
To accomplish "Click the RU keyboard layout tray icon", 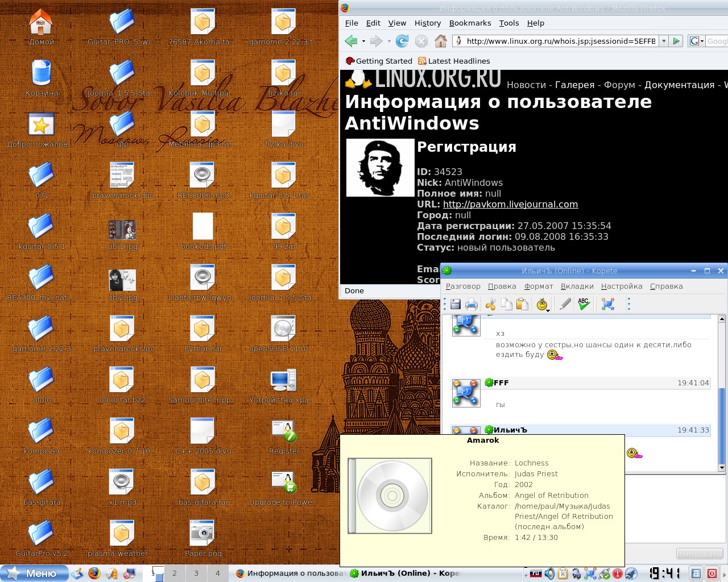I will point(535,573).
